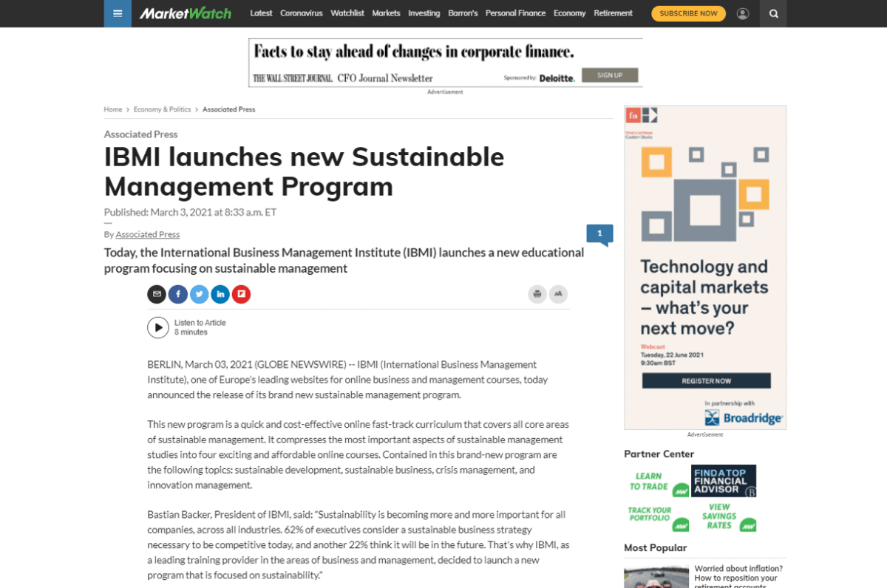
Task: Share article on Flipboard
Action: pyautogui.click(x=241, y=294)
